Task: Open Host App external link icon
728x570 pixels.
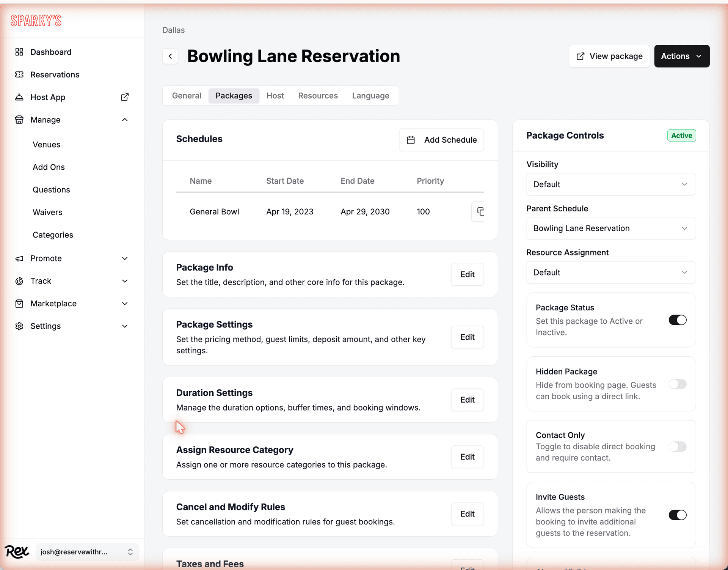Action: point(125,97)
